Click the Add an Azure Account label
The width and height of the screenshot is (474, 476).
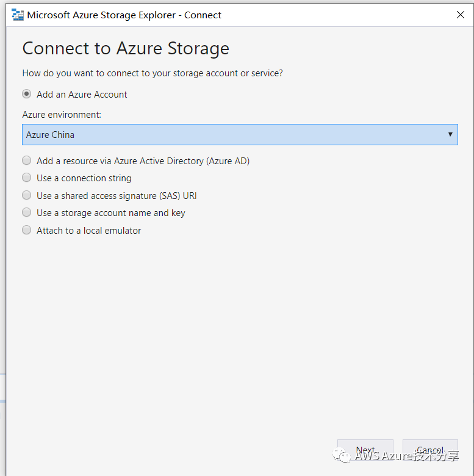pos(82,95)
